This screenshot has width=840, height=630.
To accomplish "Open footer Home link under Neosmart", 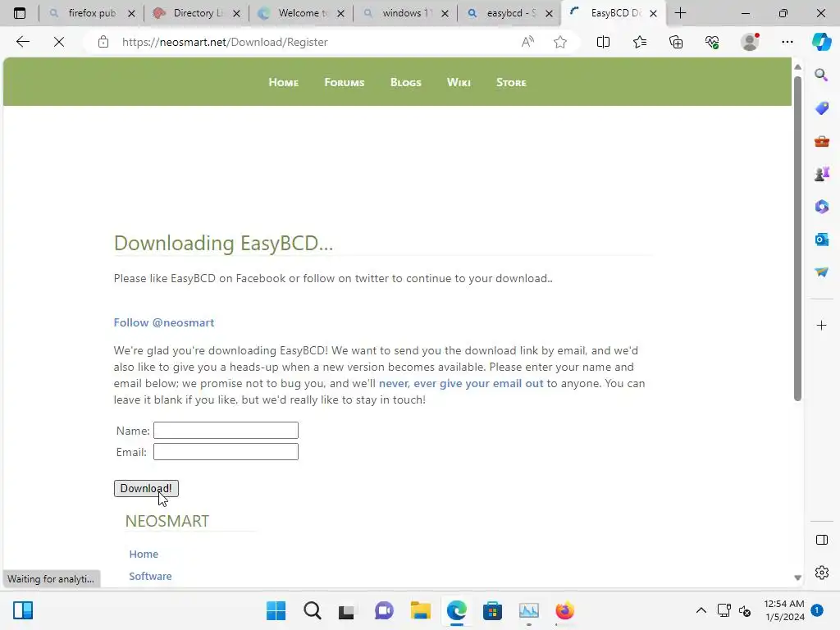I will point(144,554).
